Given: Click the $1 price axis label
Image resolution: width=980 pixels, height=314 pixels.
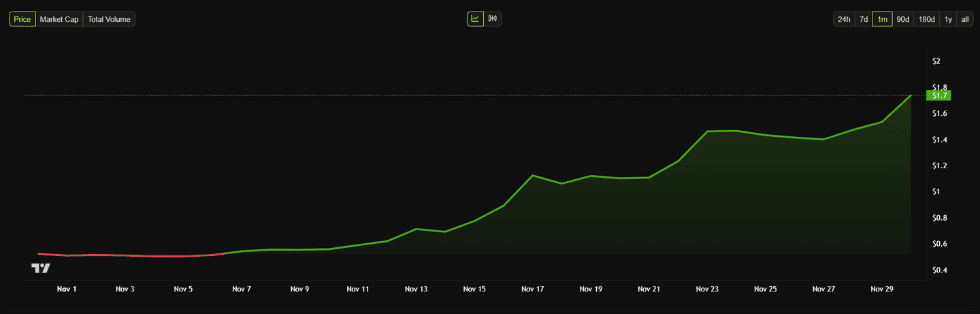Looking at the screenshot, I should pyautogui.click(x=936, y=191).
